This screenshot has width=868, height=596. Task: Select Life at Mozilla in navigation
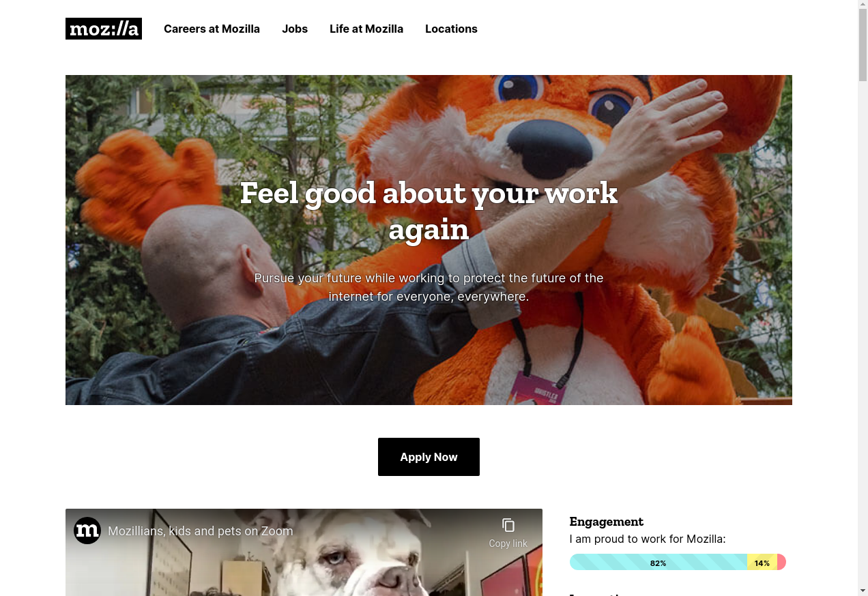click(x=366, y=29)
